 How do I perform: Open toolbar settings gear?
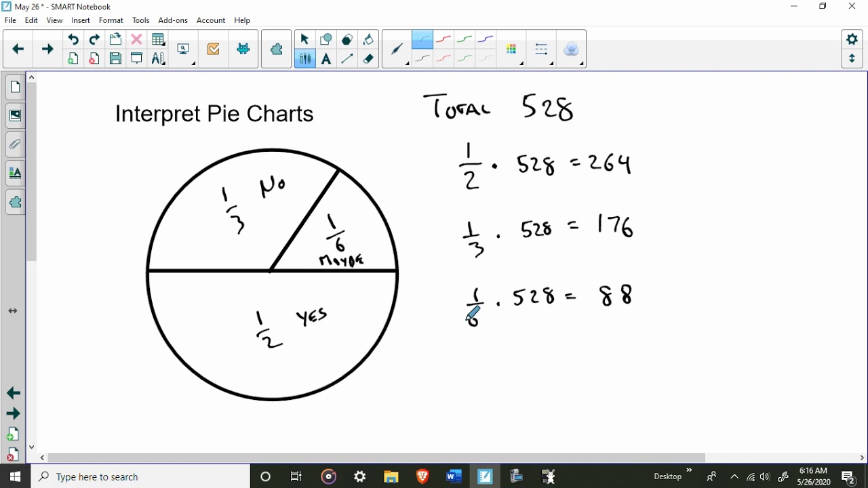pos(852,39)
